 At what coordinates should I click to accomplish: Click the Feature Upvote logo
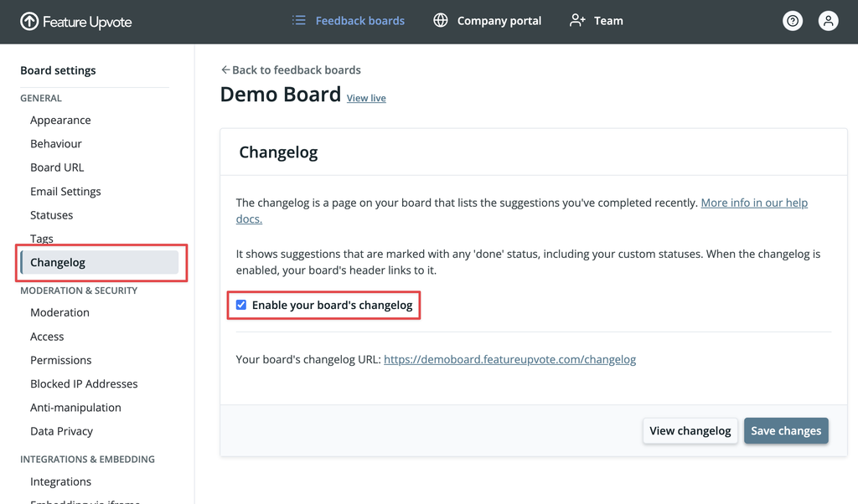click(76, 21)
